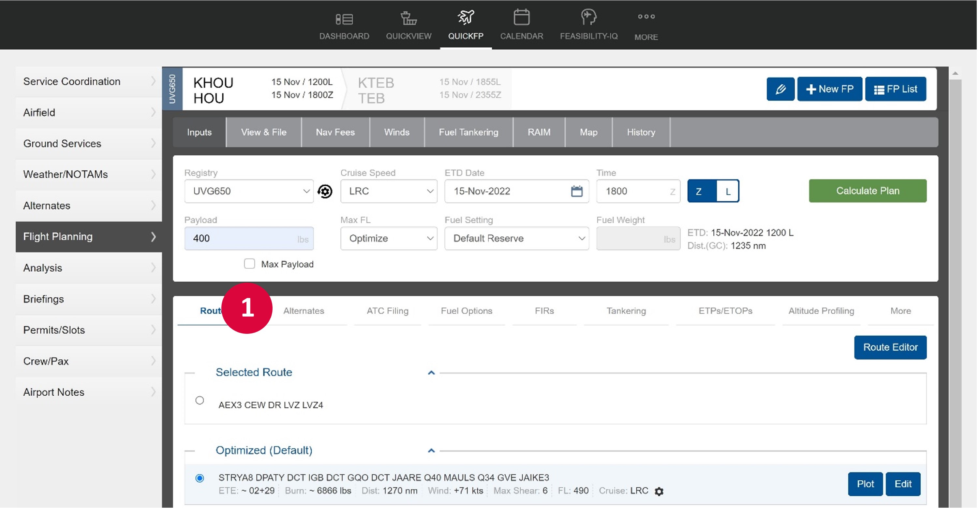
Task: Click the Calendar icon in top bar
Action: point(521,18)
